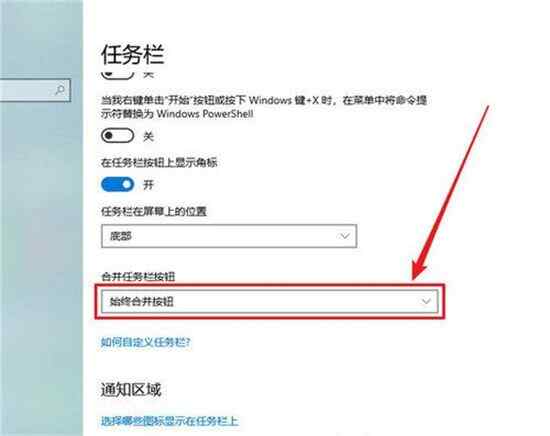Focus the settings search input field

pos(35,90)
